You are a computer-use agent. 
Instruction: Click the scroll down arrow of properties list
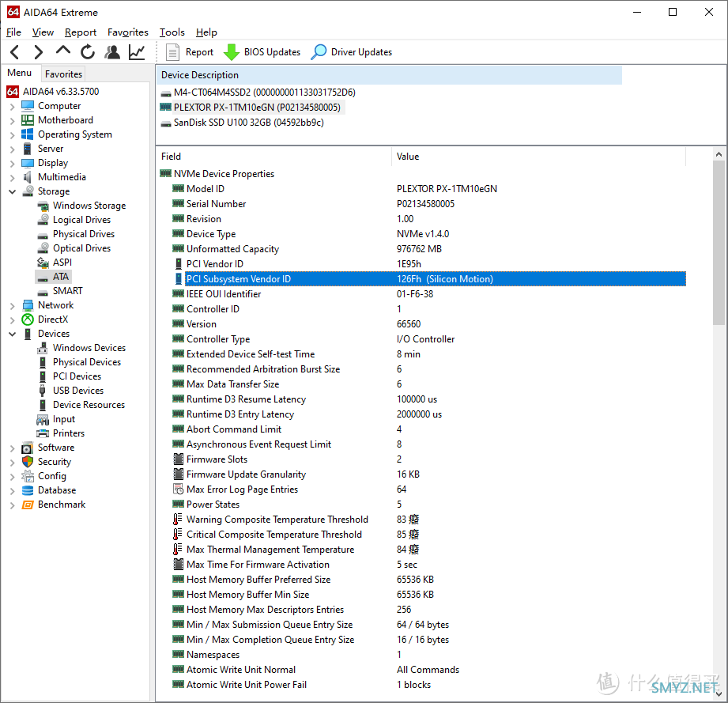[x=719, y=694]
